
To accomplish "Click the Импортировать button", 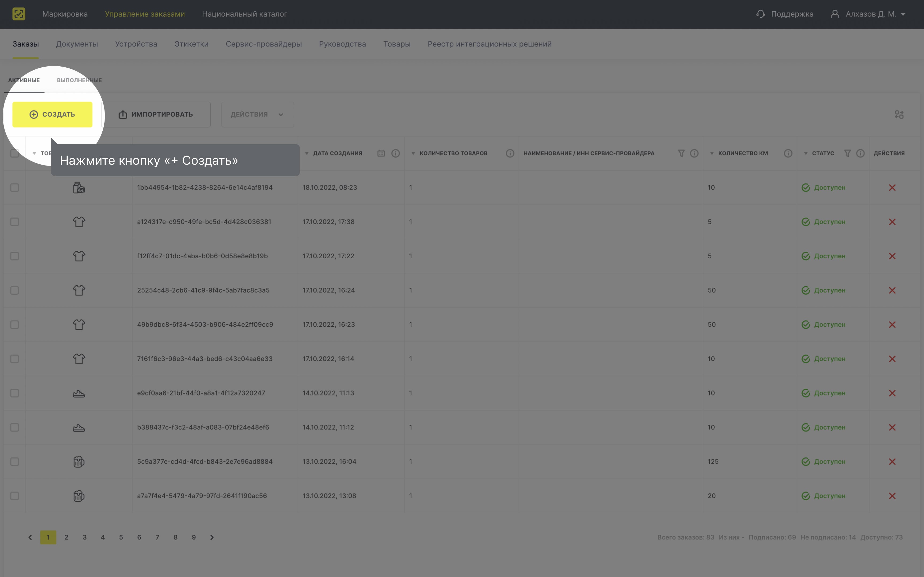I will click(156, 114).
